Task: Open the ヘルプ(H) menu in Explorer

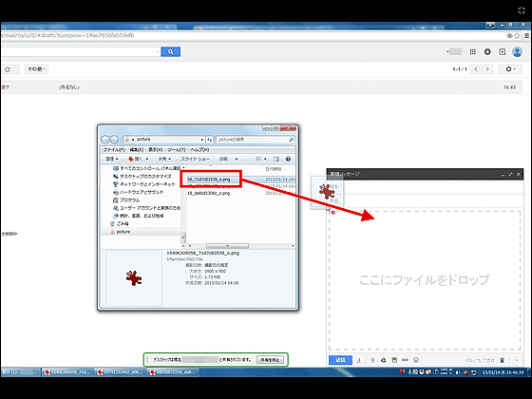Action: [199, 150]
